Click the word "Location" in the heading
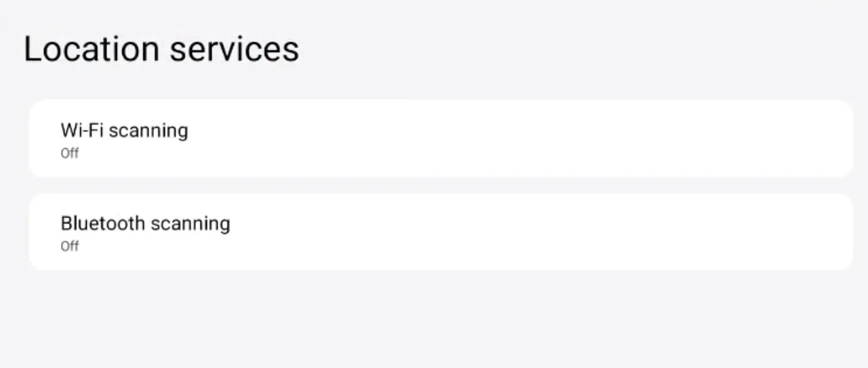Image resolution: width=868 pixels, height=368 pixels. 92,49
